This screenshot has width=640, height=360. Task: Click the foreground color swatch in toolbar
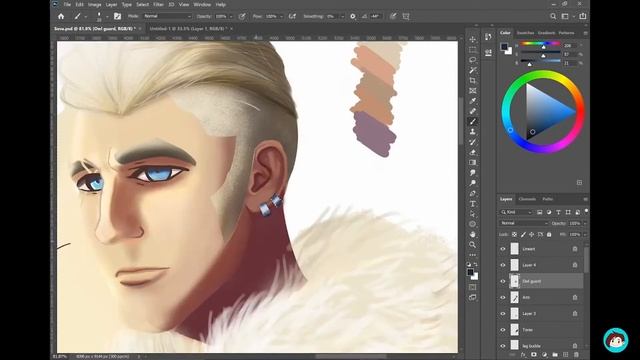click(470, 272)
